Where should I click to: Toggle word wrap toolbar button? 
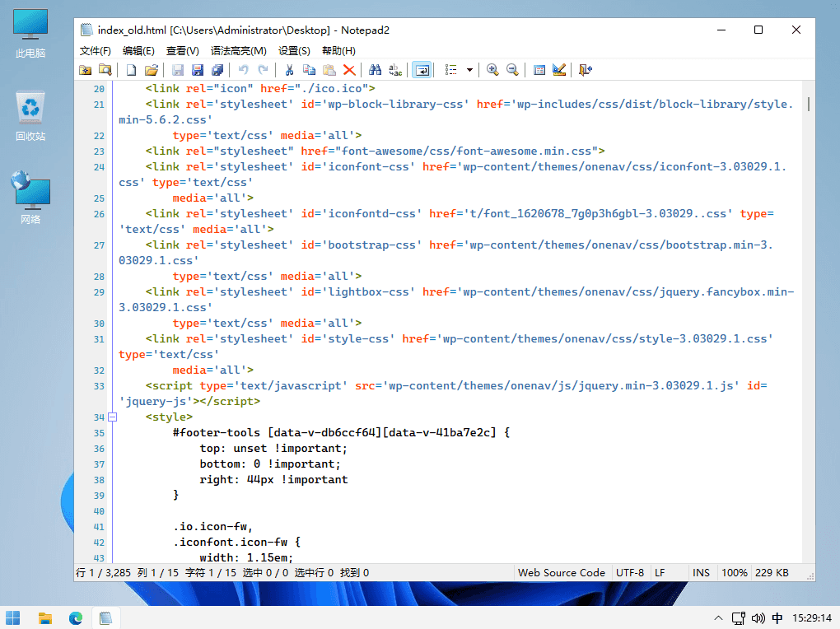pyautogui.click(x=422, y=70)
